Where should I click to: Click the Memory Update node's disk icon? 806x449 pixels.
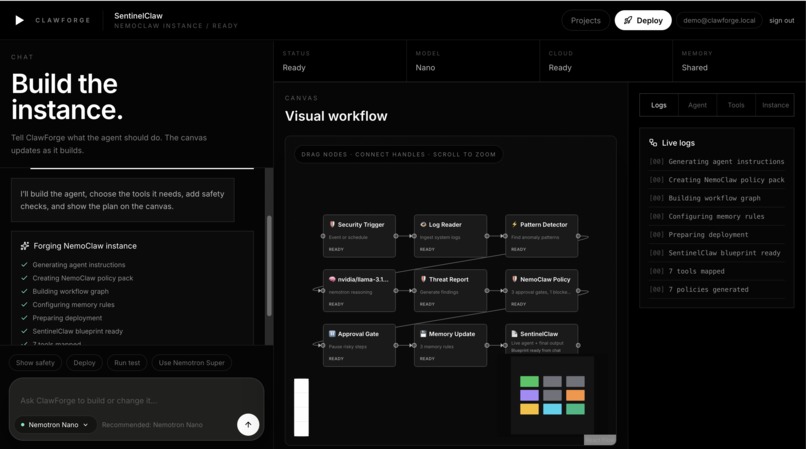[x=423, y=333]
